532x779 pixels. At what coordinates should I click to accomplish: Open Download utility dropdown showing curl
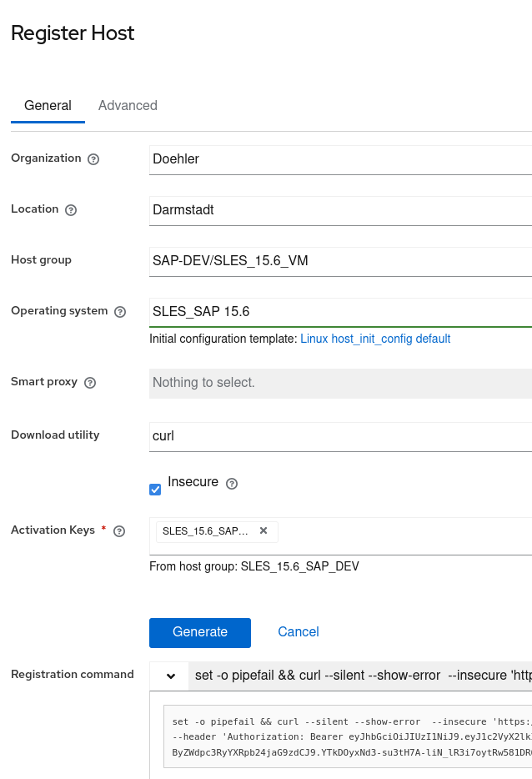(x=340, y=435)
